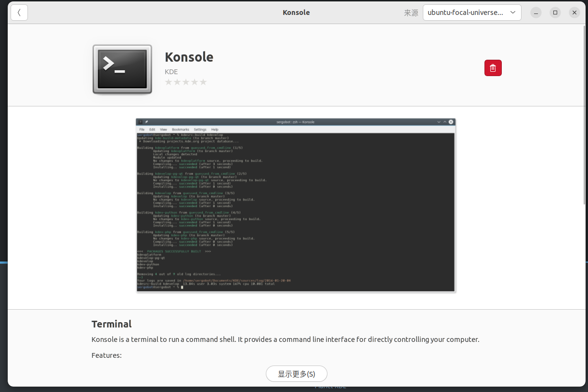Close the Konsole details window
Viewport: 588px width, 392px height.
[x=574, y=13]
